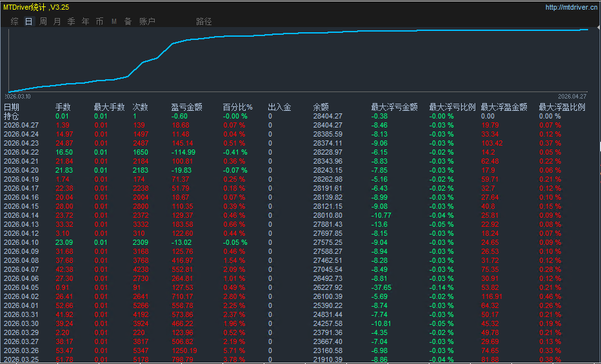
Task: Select the 2.80 % percentage cell
Action: click(x=234, y=296)
